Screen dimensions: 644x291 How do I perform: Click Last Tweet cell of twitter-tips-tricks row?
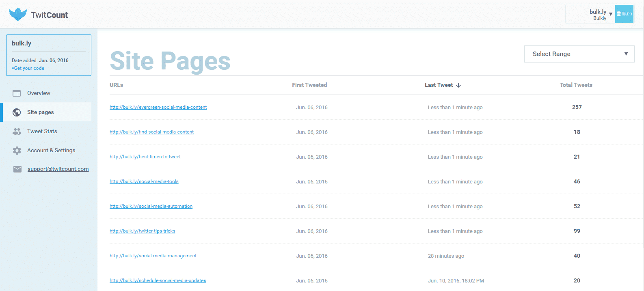point(455,231)
